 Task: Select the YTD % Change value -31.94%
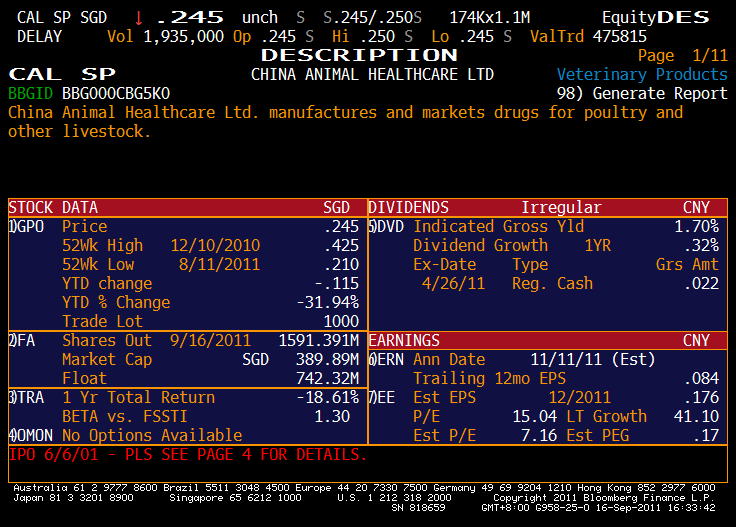pyautogui.click(x=328, y=303)
